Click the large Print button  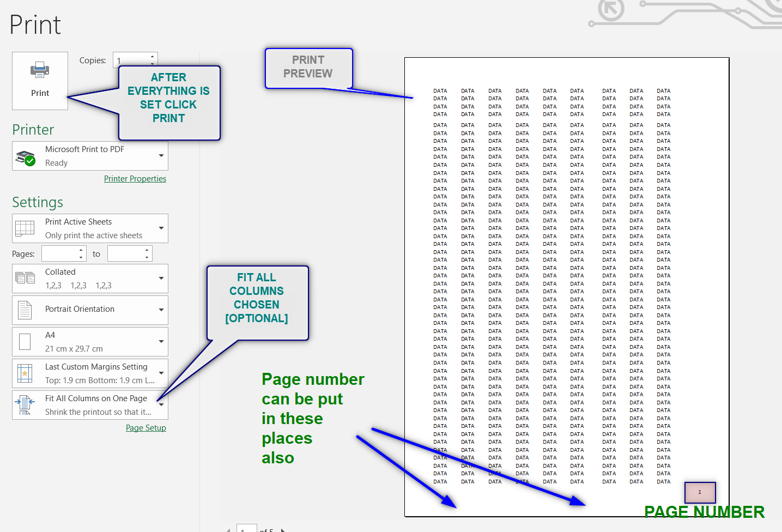click(40, 81)
